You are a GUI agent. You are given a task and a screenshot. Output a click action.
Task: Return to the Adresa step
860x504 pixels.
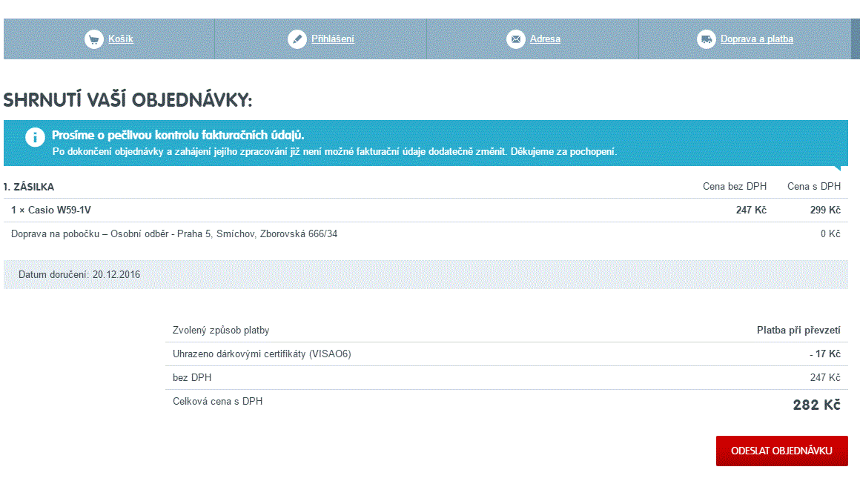(545, 39)
